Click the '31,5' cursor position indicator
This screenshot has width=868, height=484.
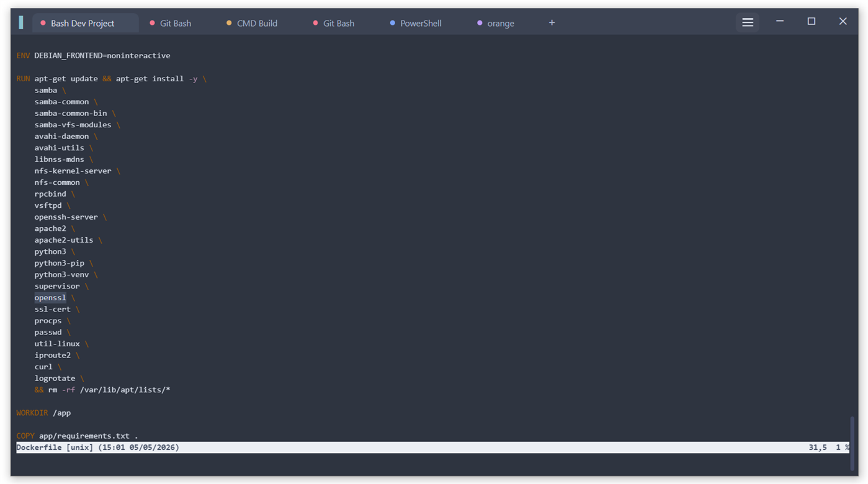(x=818, y=447)
